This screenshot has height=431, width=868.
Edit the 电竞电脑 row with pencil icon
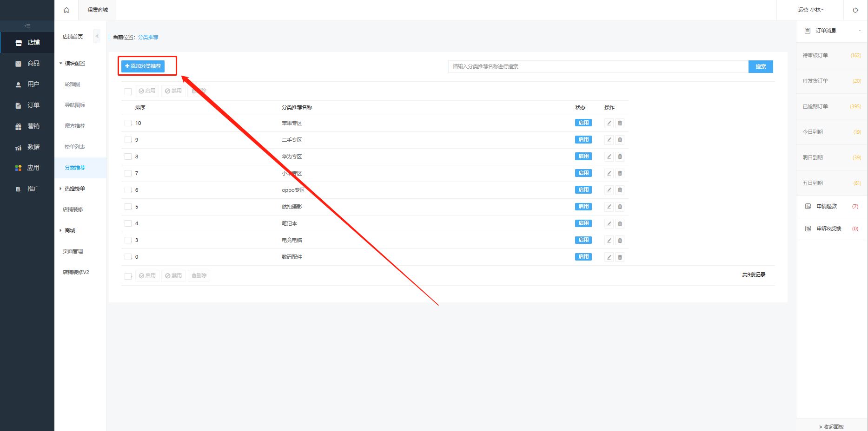609,240
